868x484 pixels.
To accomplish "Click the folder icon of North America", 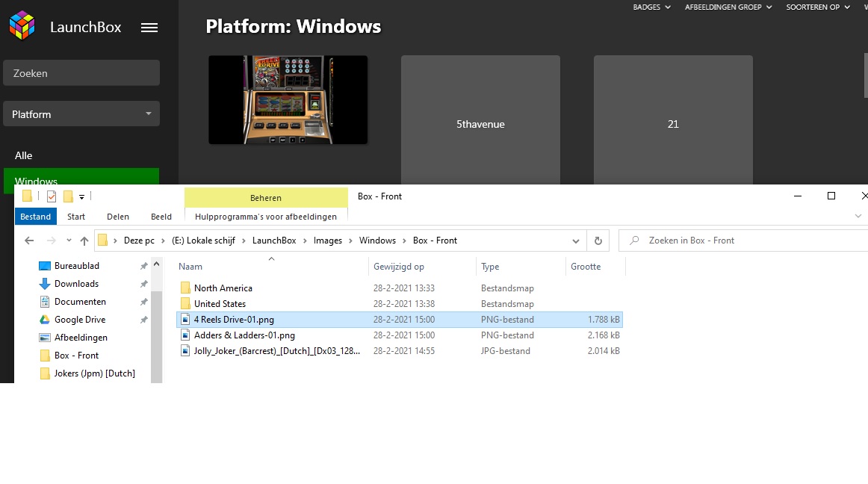I will pyautogui.click(x=185, y=288).
